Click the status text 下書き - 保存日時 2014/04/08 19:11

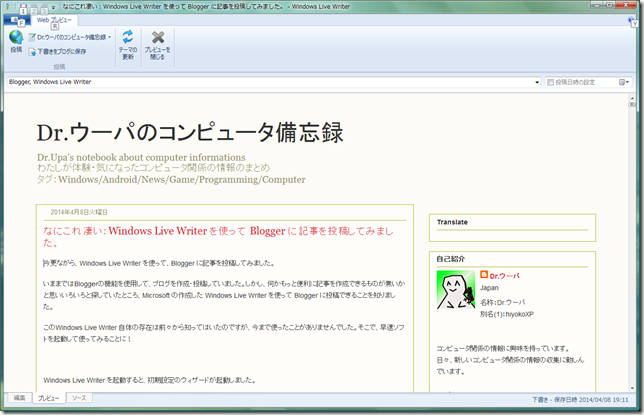click(580, 399)
